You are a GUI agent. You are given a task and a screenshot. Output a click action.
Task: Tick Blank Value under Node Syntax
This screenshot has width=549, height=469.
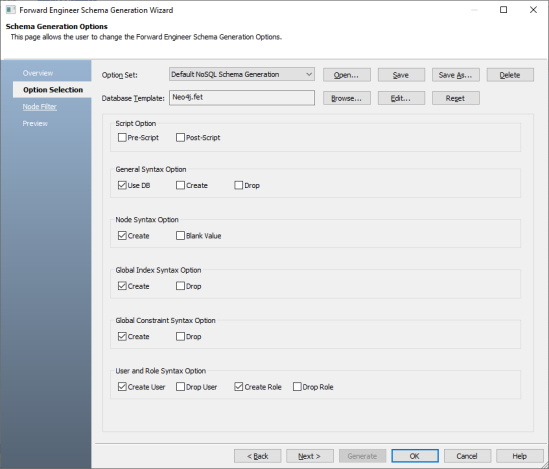tap(180, 236)
